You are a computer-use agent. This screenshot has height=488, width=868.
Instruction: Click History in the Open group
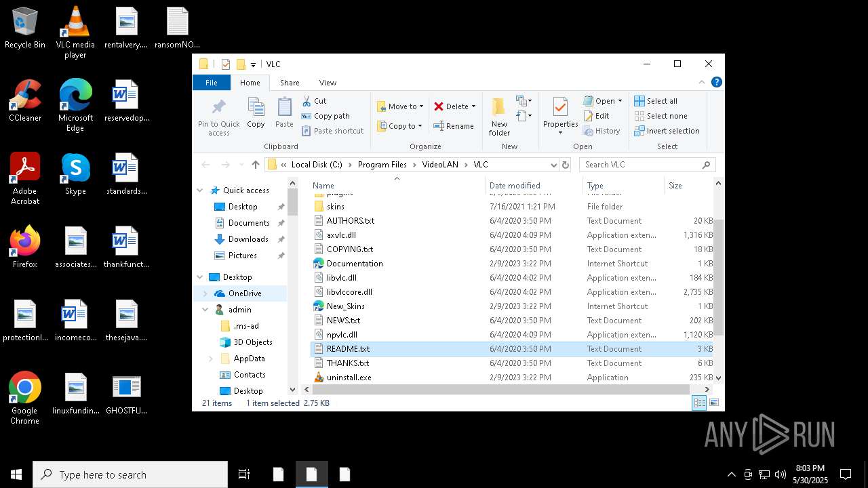[601, 131]
